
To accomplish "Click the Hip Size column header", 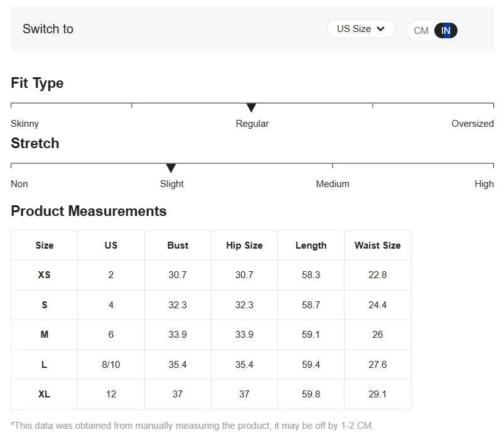I will (x=244, y=245).
